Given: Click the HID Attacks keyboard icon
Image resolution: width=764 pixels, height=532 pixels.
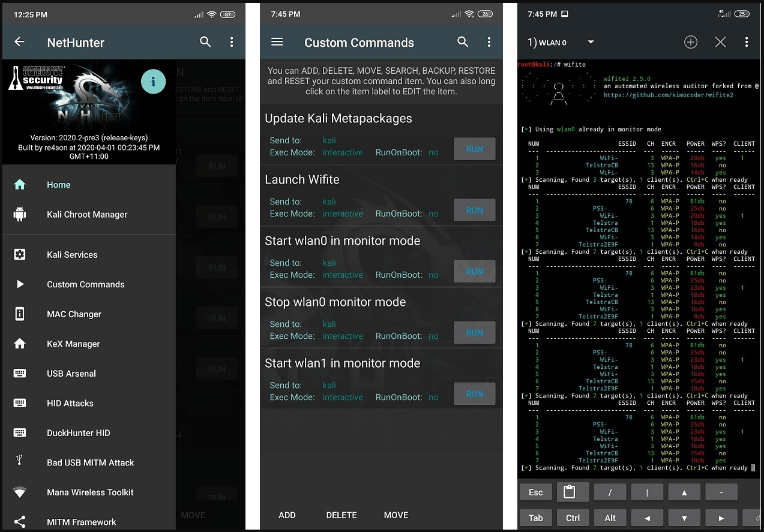Looking at the screenshot, I should [x=20, y=403].
